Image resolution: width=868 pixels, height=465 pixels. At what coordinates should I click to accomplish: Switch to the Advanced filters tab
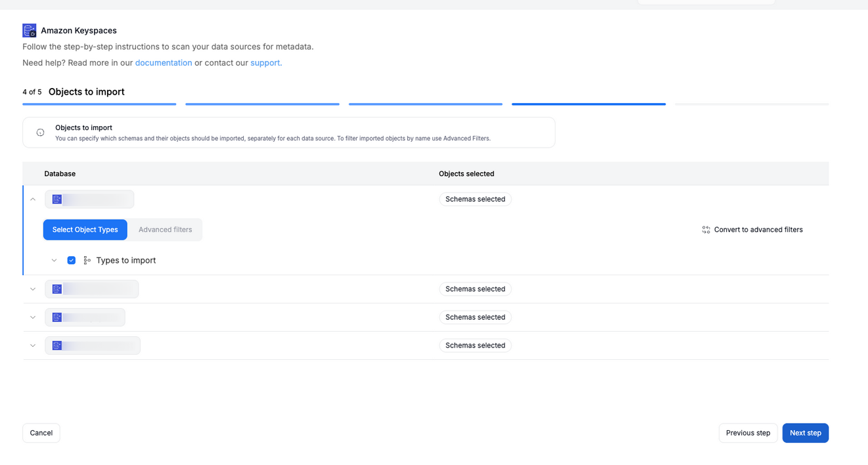point(166,230)
